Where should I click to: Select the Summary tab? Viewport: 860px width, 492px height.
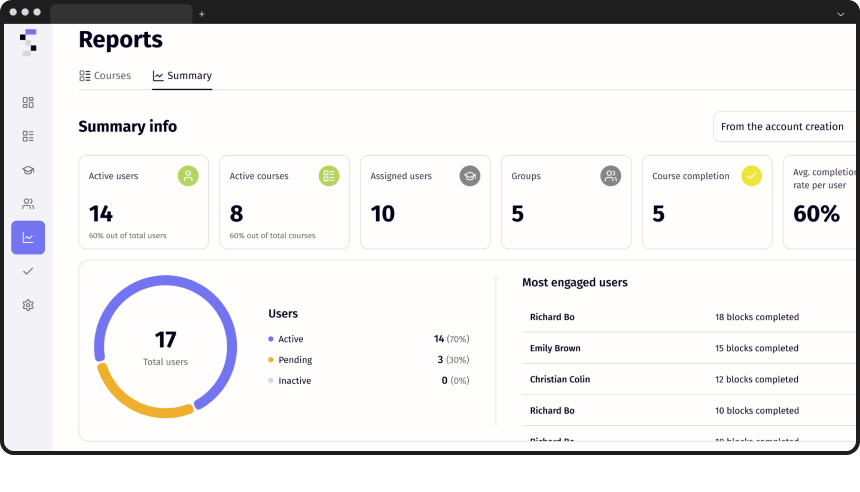[182, 76]
